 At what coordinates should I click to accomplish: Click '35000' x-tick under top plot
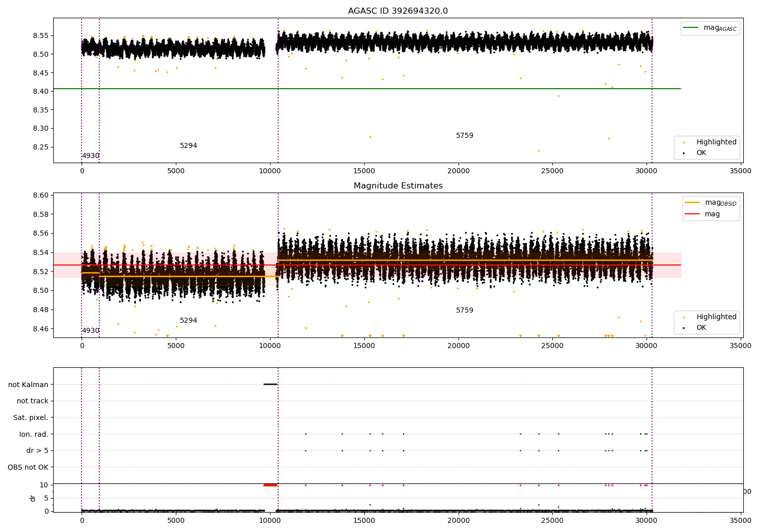741,171
